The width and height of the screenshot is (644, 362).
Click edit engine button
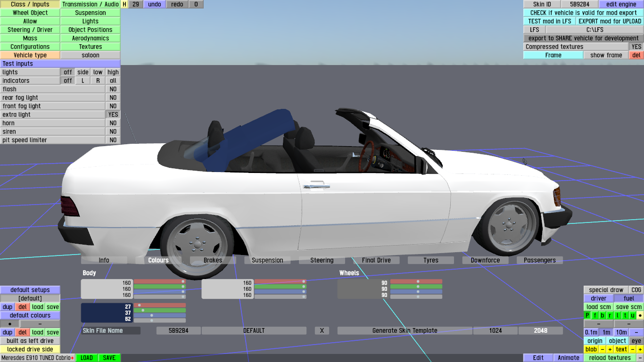tap(621, 4)
